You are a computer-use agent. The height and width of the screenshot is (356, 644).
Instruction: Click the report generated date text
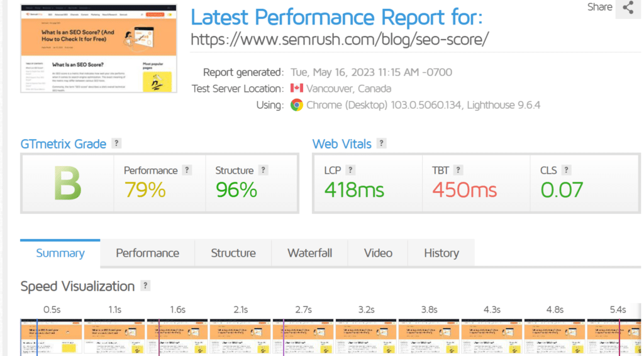tap(371, 72)
